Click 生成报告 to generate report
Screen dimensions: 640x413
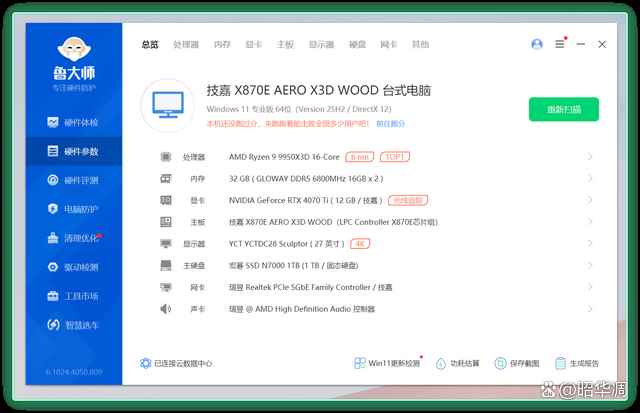pyautogui.click(x=577, y=363)
